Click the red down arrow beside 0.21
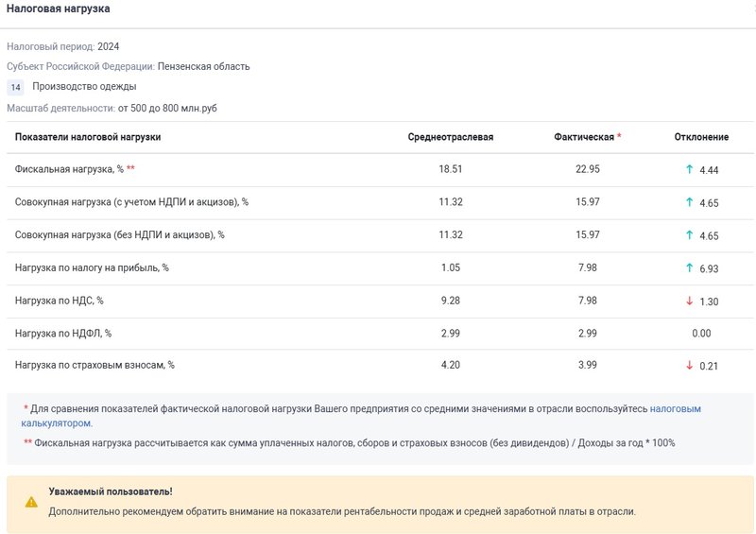The image size is (756, 534). (689, 366)
